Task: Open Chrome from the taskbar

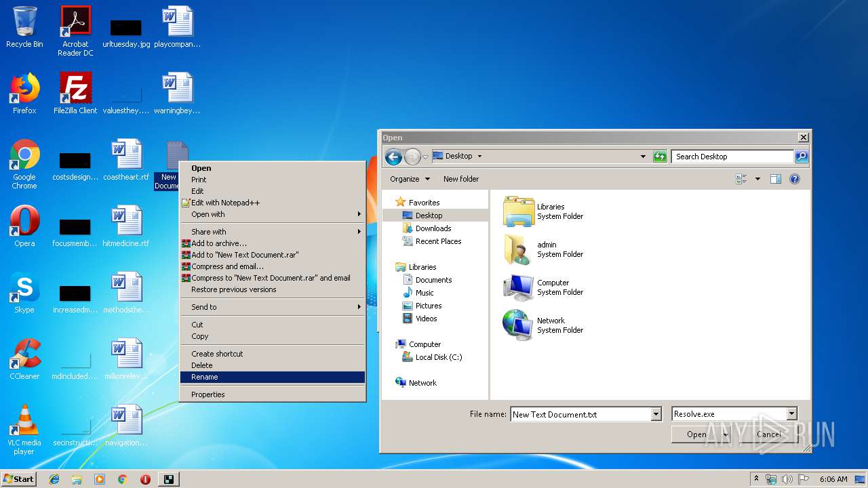Action: [x=122, y=479]
